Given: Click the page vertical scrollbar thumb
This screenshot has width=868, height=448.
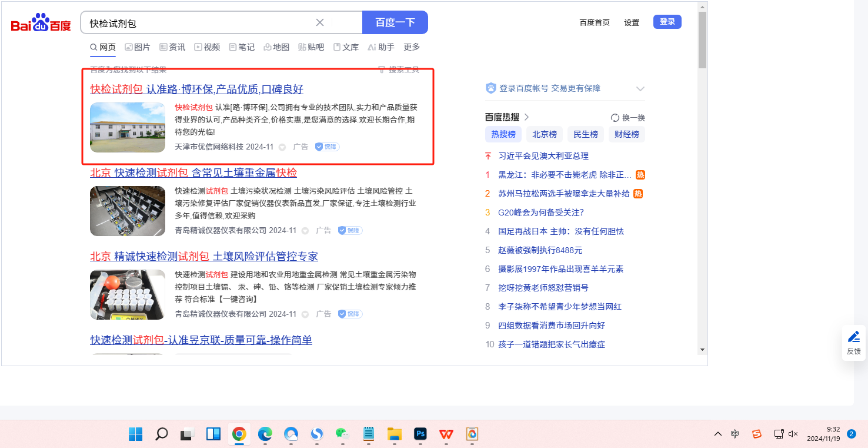Looking at the screenshot, I should (x=702, y=40).
